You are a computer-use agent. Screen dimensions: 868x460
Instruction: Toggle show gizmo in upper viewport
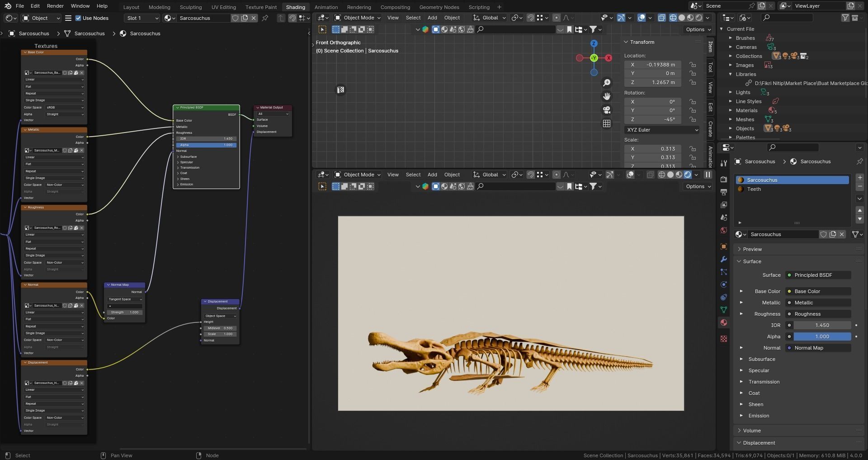point(621,18)
